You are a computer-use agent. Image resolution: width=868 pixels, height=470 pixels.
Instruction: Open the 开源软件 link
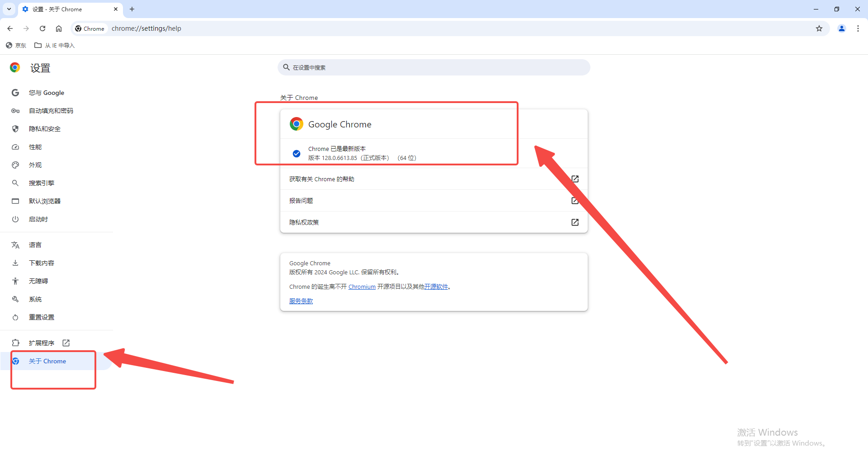[436, 287]
